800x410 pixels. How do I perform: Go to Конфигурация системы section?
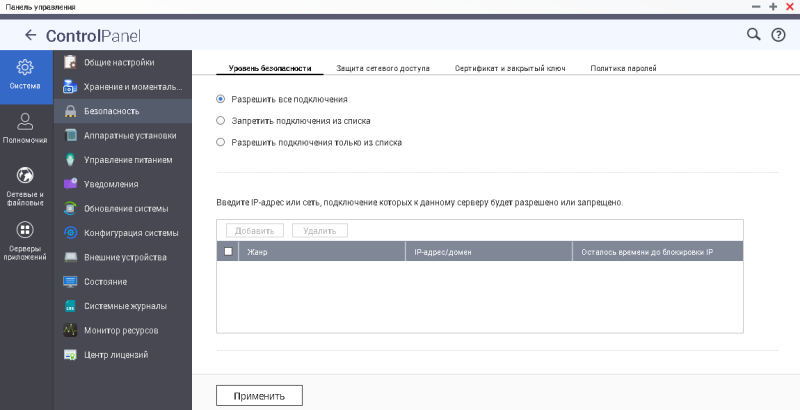[131, 233]
